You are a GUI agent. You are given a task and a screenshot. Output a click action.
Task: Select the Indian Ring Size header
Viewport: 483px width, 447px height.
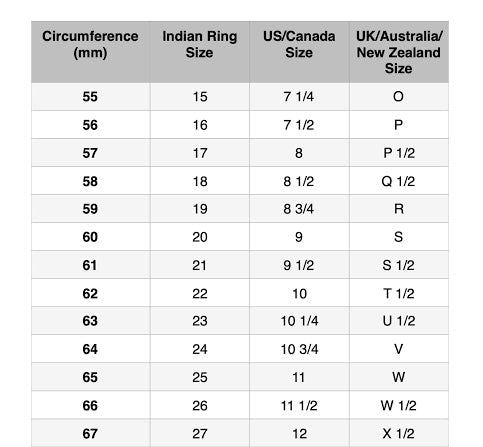tap(200, 52)
